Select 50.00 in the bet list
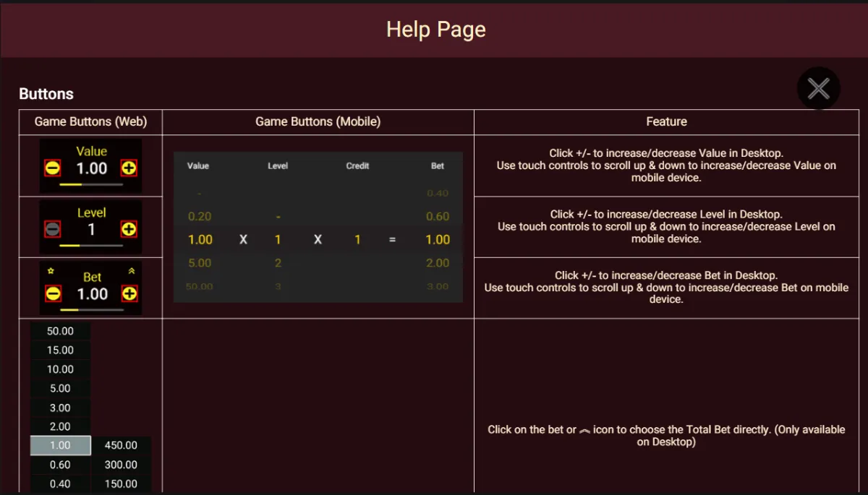Viewport: 868px width, 495px height. [x=60, y=331]
